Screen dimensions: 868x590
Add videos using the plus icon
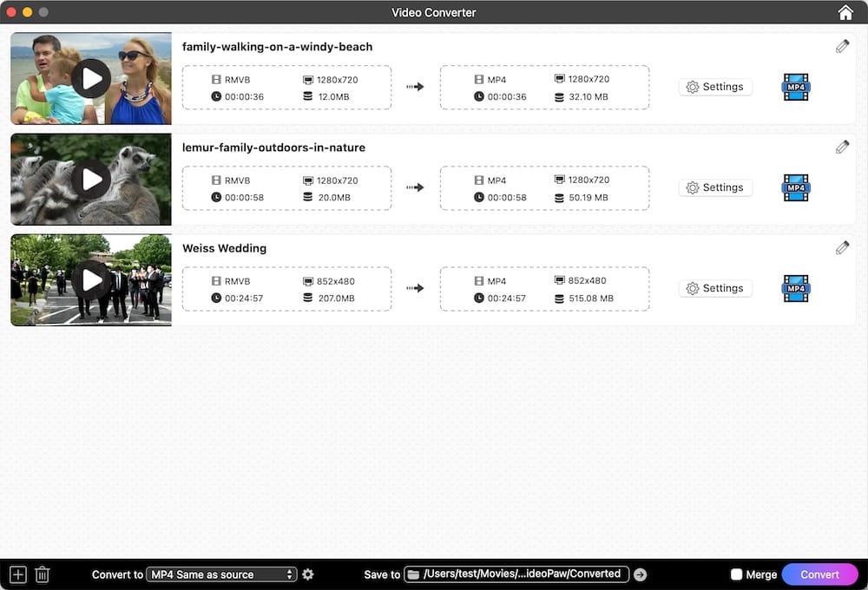[x=17, y=574]
